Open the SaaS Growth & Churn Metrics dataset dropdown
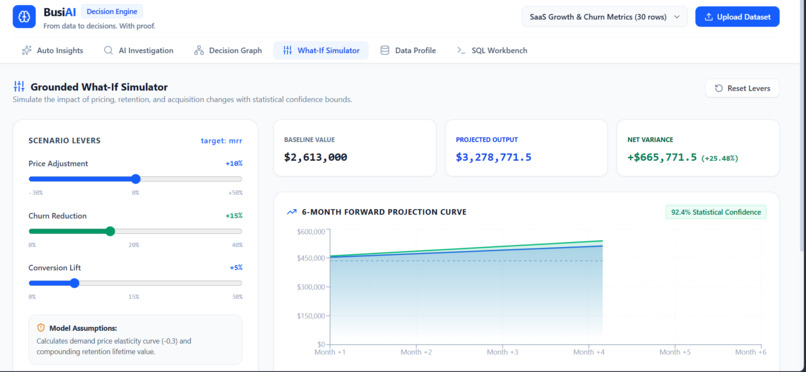This screenshot has width=806, height=372. coord(604,17)
